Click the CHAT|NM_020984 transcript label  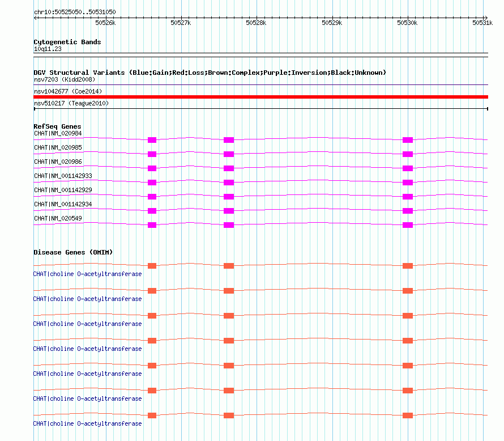58,133
